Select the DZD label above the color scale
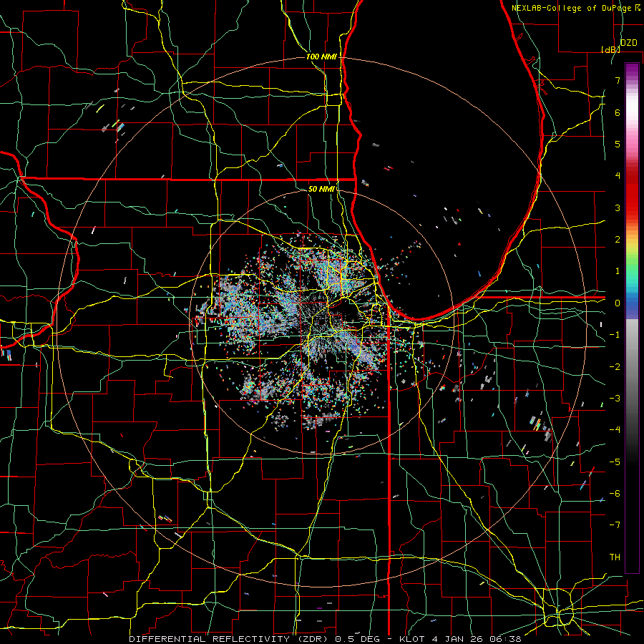 pyautogui.click(x=629, y=43)
